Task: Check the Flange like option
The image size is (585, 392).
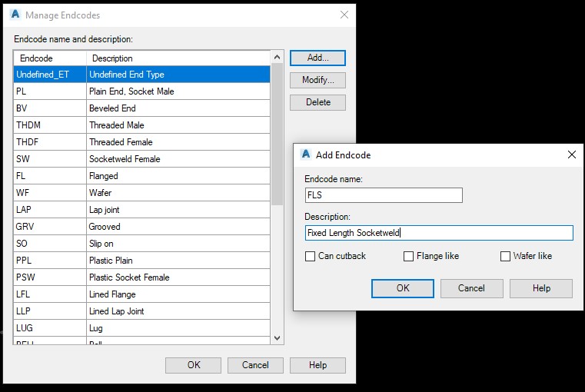Action: 409,256
